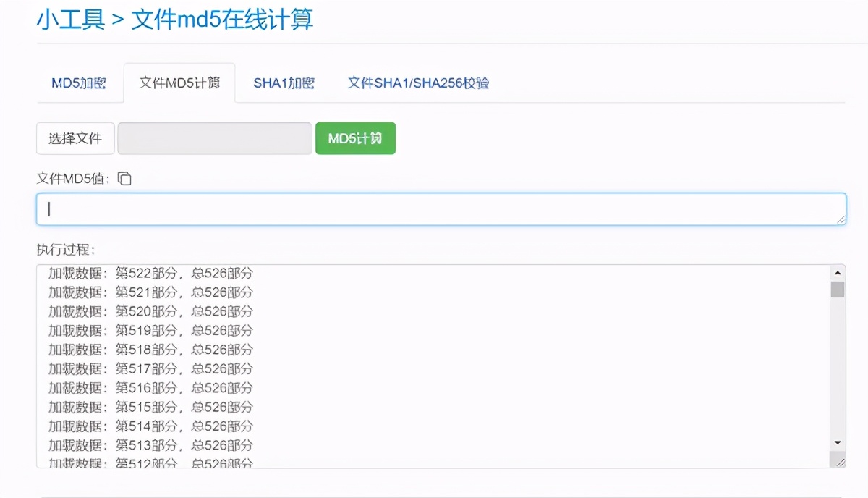Click log line 第513部分
Image resolution: width=868 pixels, height=498 pixels.
(150, 445)
